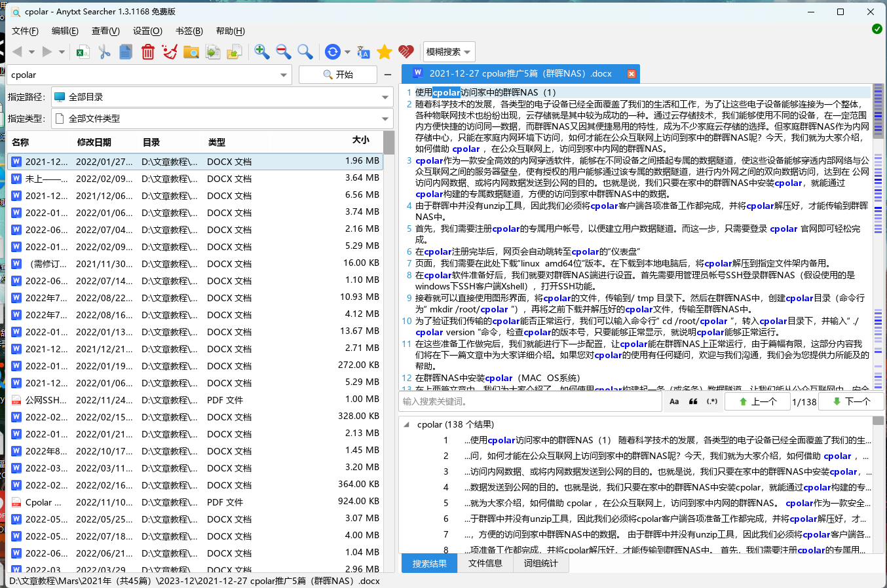
Task: Click the PDF icon of the Cpolar row
Action: coord(16,502)
